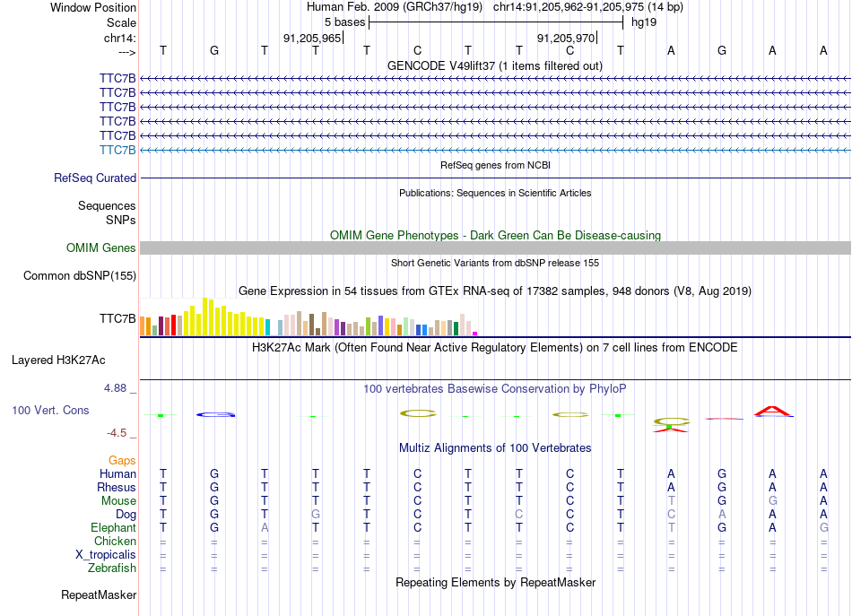
Task: Click the Dog alignment row label
Action: click(126, 515)
